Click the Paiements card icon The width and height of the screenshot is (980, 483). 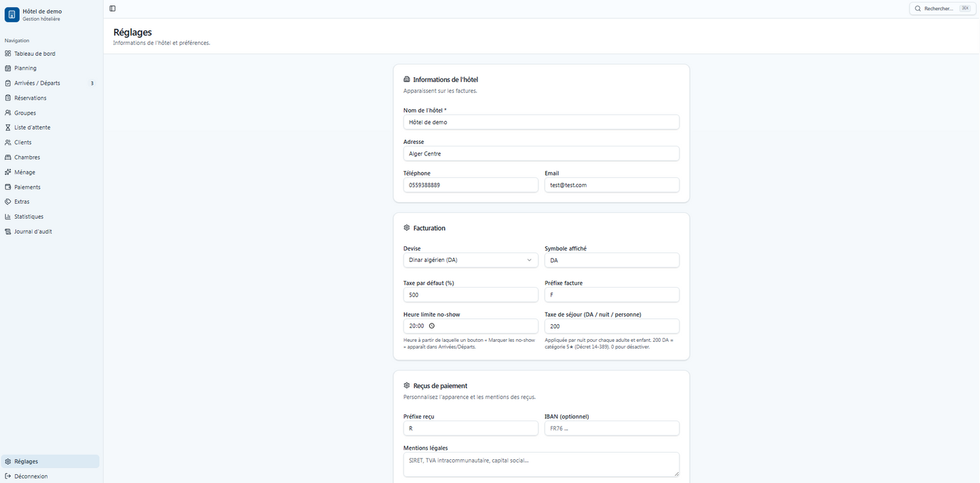click(x=8, y=187)
